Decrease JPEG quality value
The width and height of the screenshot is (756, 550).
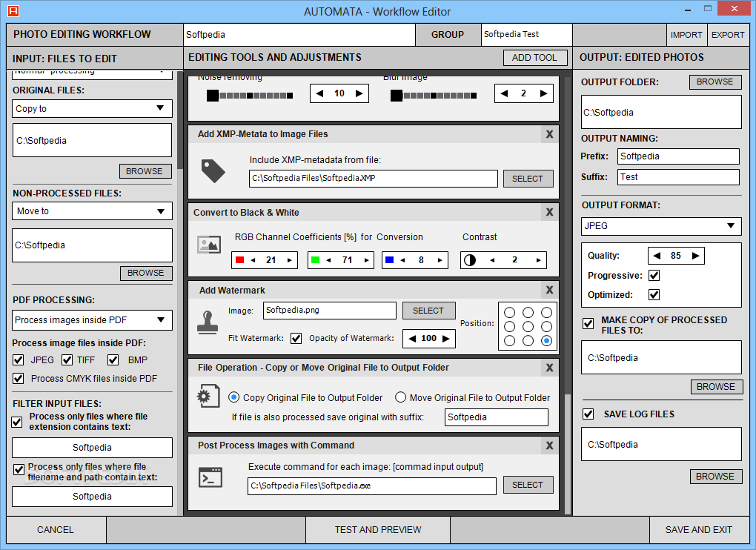click(x=657, y=256)
